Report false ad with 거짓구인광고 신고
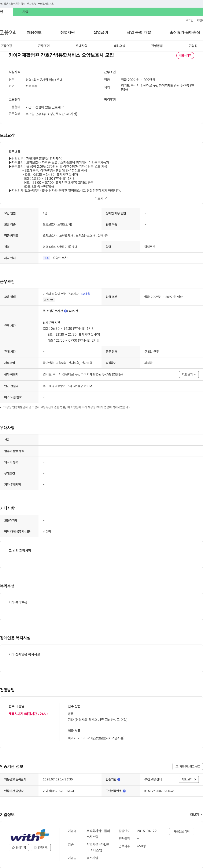Viewport: 203px width, 868px height. (188, 766)
